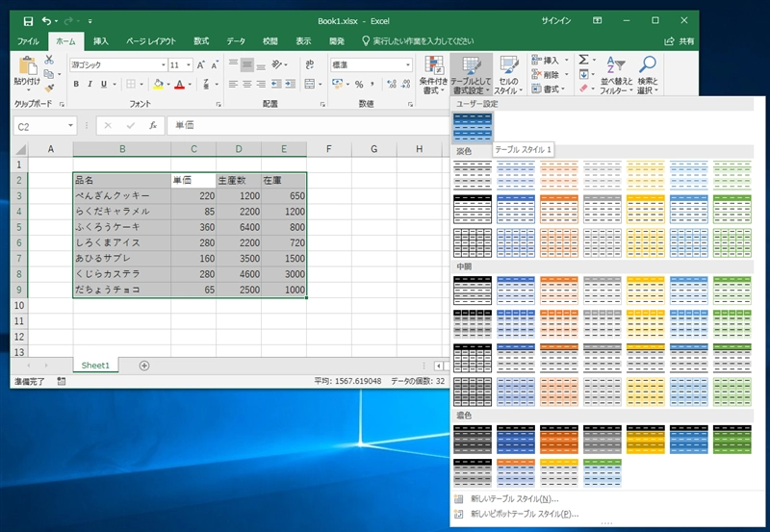Click the Save icon in title bar
This screenshot has width=770, height=532.
pos(28,21)
